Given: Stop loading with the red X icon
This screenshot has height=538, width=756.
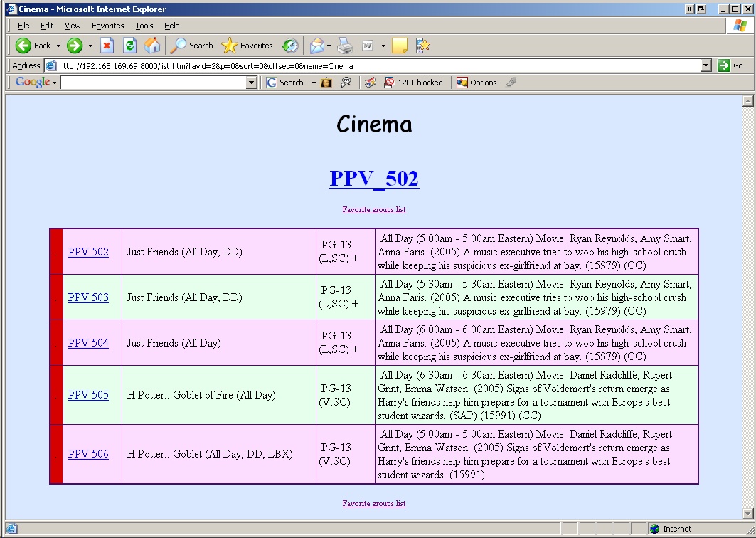Looking at the screenshot, I should click(107, 46).
